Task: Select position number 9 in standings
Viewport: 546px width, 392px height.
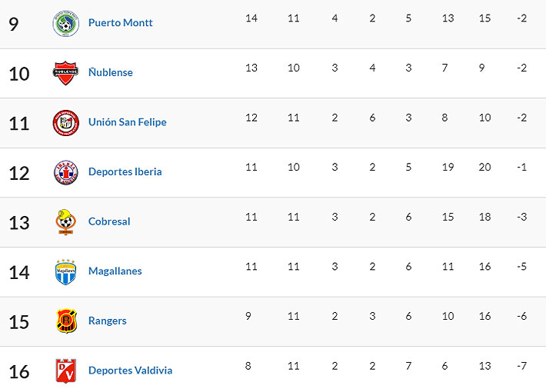Action: pos(14,24)
